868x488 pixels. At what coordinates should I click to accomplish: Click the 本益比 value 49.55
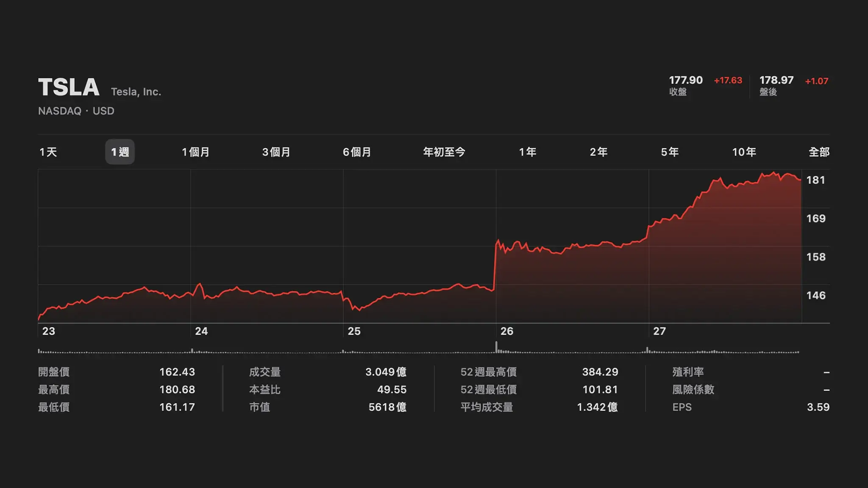[392, 390]
